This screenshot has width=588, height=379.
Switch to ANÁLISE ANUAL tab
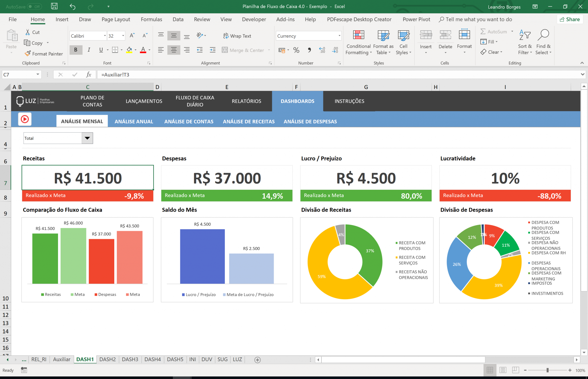click(x=134, y=121)
